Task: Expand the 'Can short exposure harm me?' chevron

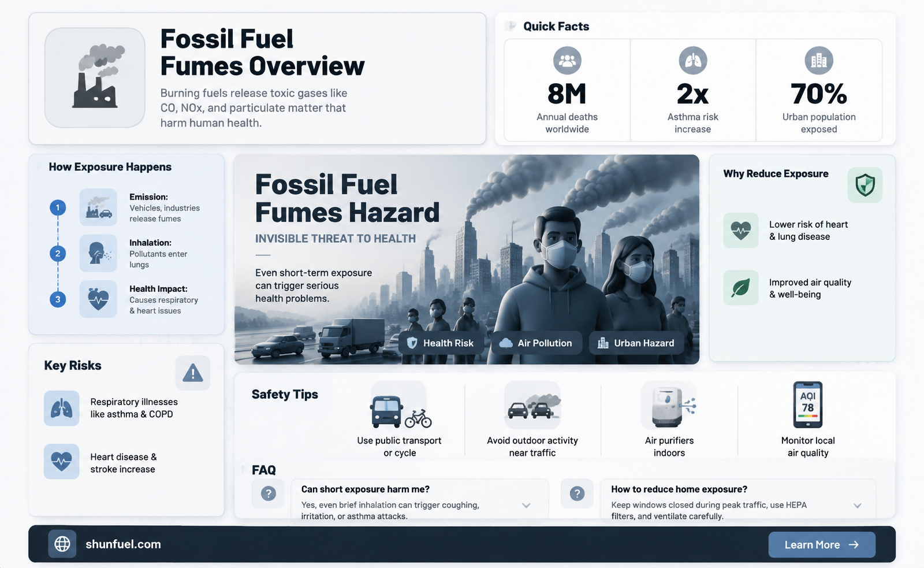Action: point(526,505)
